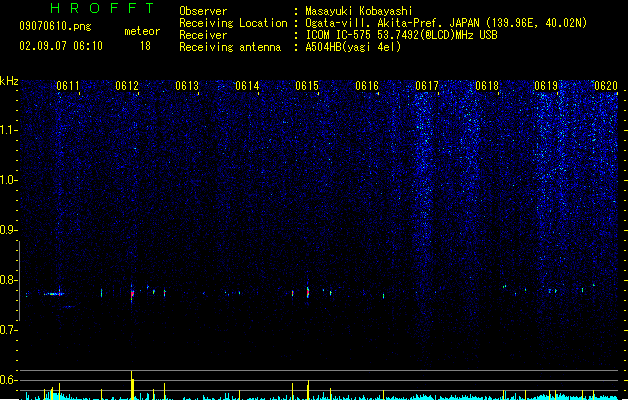This screenshot has width=629, height=400.
Task: Click the ICOM IC-575 receiver text
Action: point(401,35)
